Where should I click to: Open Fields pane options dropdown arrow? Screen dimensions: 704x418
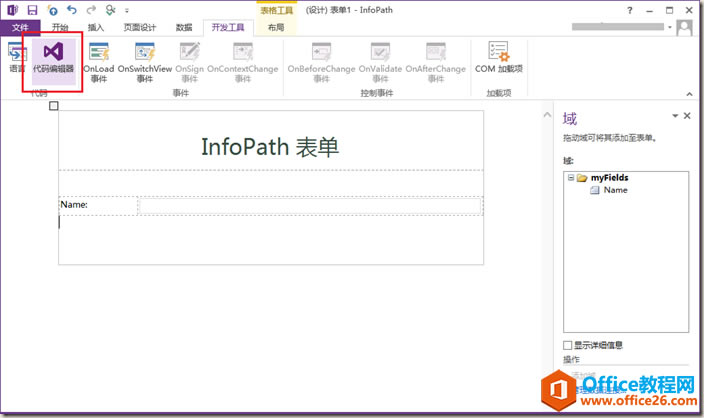(x=675, y=116)
